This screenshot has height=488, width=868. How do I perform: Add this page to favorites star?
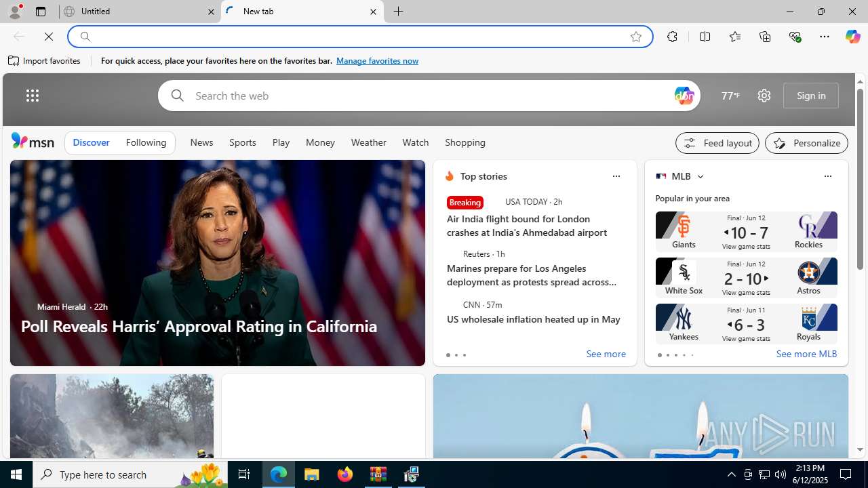coord(636,37)
